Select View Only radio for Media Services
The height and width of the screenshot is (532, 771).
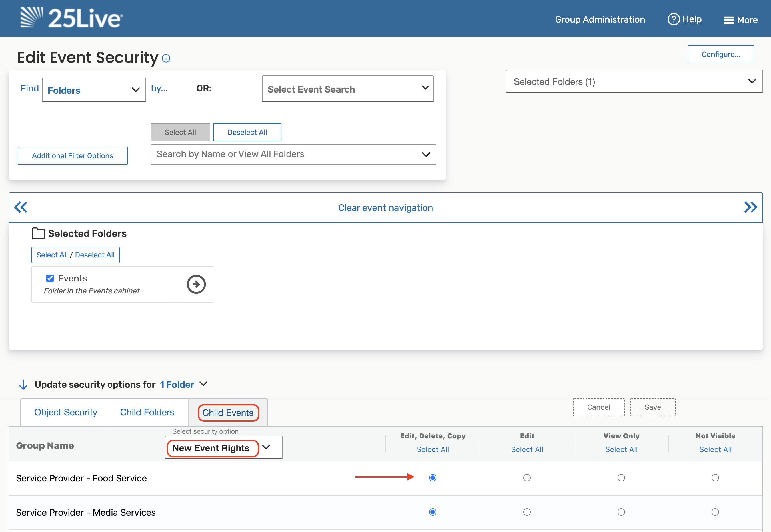tap(621, 512)
